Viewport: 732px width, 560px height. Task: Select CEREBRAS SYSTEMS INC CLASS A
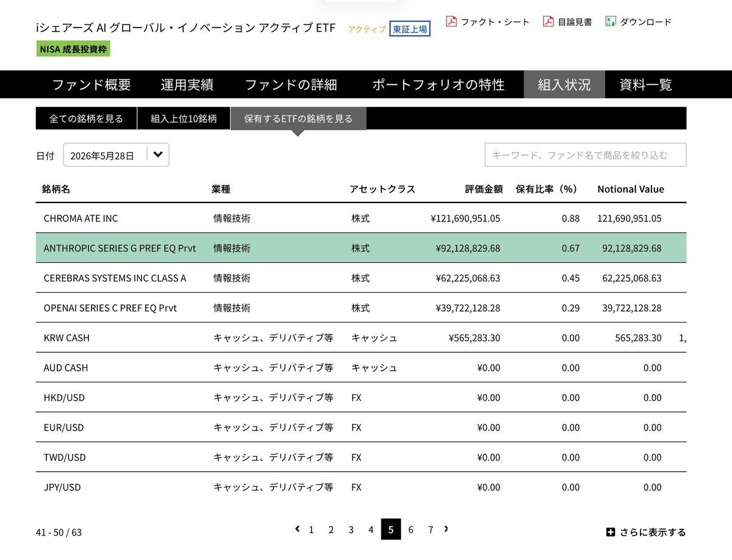point(115,278)
